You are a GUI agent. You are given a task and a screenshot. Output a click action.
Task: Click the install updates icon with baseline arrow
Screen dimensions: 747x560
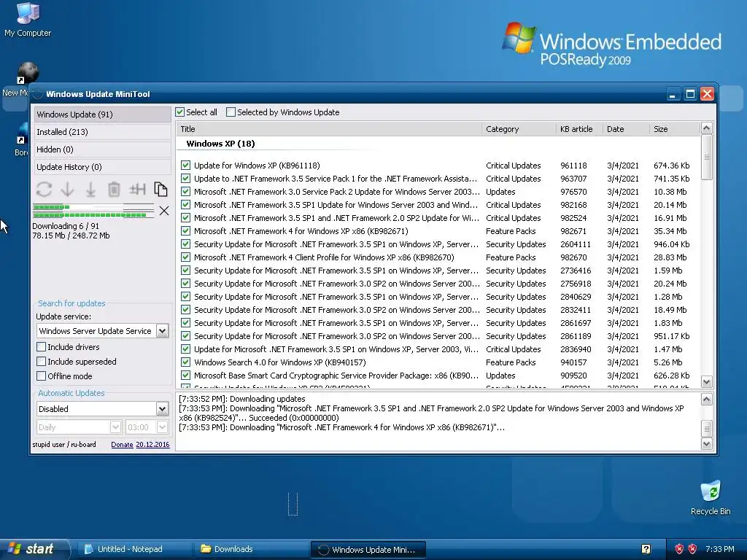tap(90, 190)
